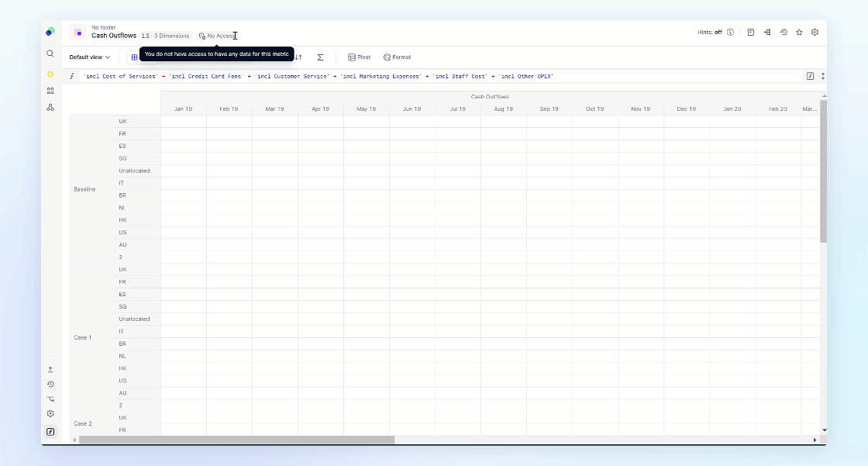Select the Baseline Unallocated row label
868x466 pixels.
138,171
